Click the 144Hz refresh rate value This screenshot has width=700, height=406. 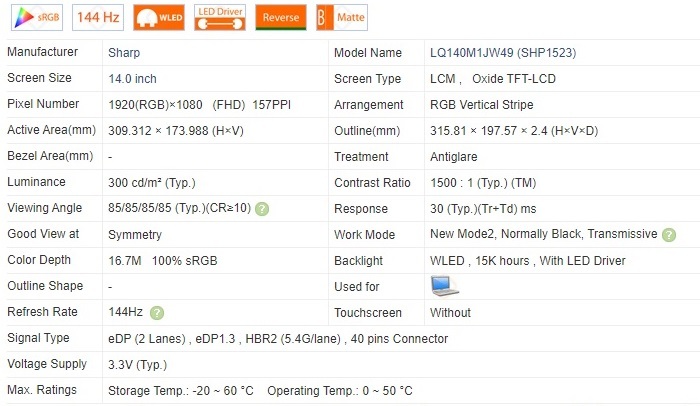coord(125,312)
